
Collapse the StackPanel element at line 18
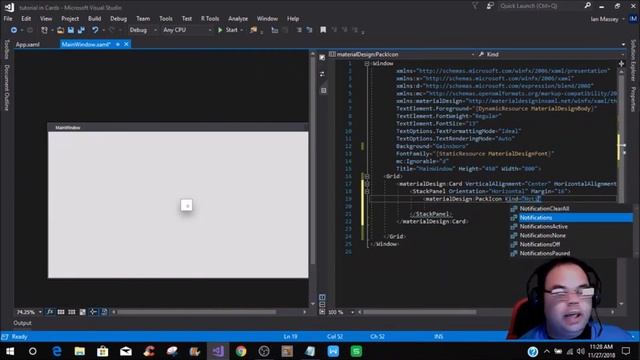[367, 191]
